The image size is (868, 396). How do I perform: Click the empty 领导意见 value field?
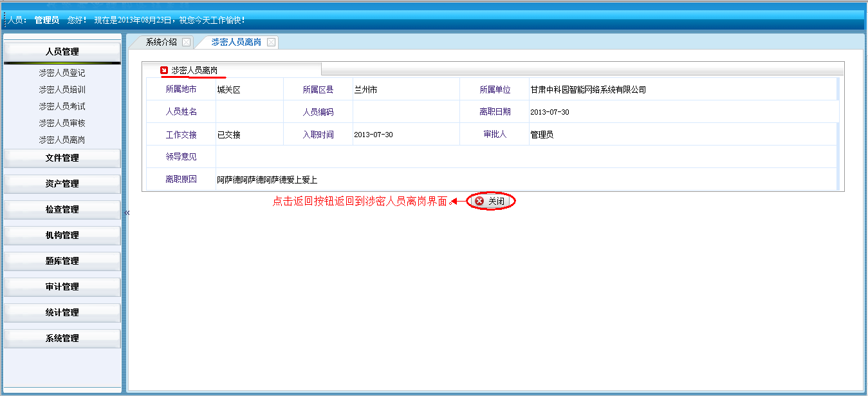tap(526, 157)
